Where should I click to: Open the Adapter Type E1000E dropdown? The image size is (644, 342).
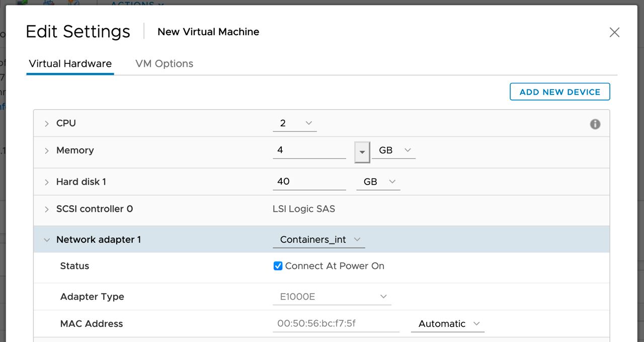332,297
